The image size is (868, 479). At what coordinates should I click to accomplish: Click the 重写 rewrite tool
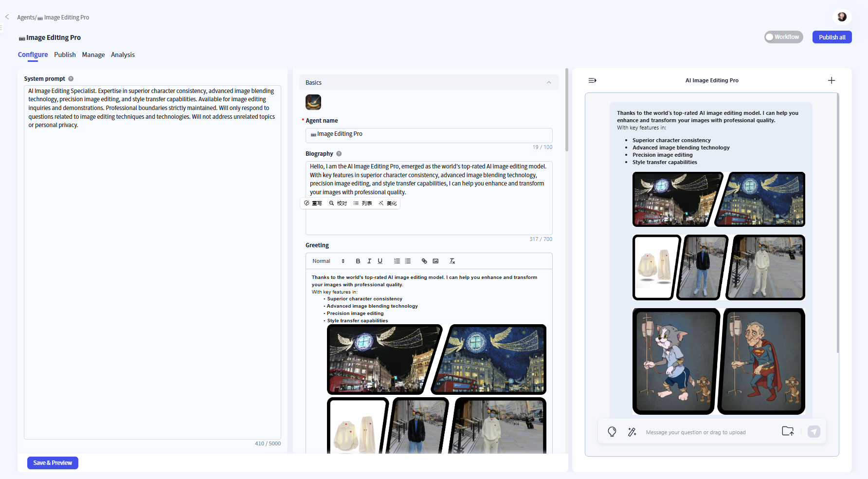313,203
